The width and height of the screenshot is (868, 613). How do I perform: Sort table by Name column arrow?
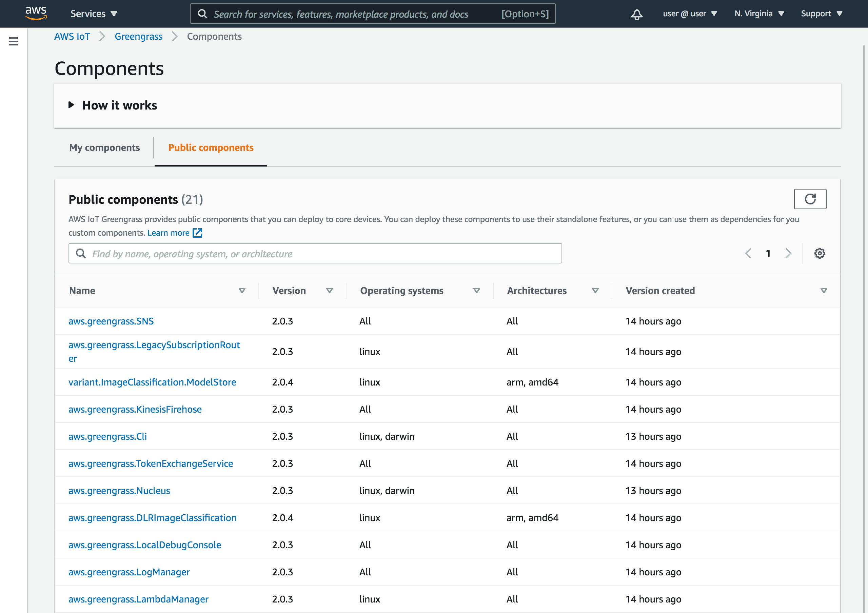pos(242,290)
